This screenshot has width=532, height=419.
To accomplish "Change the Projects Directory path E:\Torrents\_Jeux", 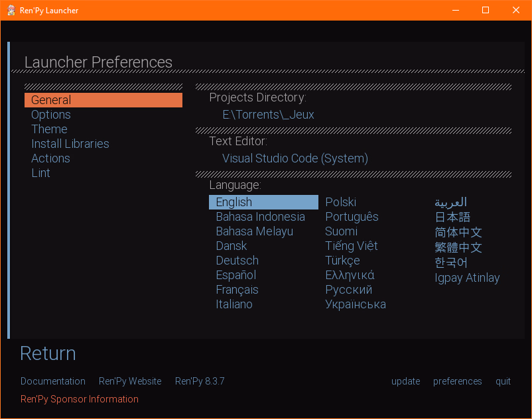I will point(268,115).
